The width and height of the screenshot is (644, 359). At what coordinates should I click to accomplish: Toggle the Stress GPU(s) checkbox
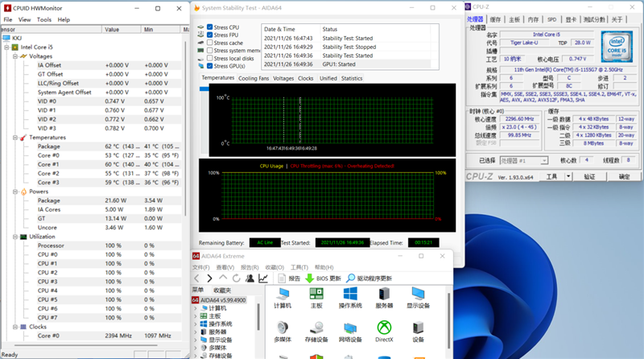[x=210, y=66]
